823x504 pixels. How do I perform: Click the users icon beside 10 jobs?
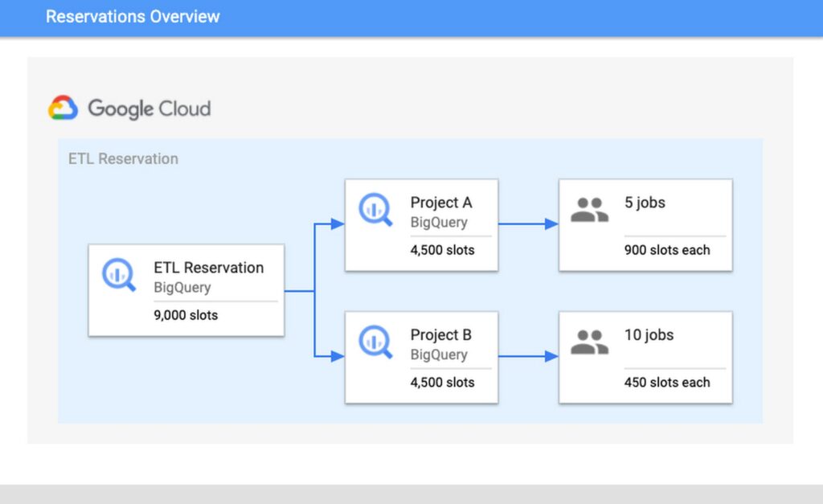(589, 342)
